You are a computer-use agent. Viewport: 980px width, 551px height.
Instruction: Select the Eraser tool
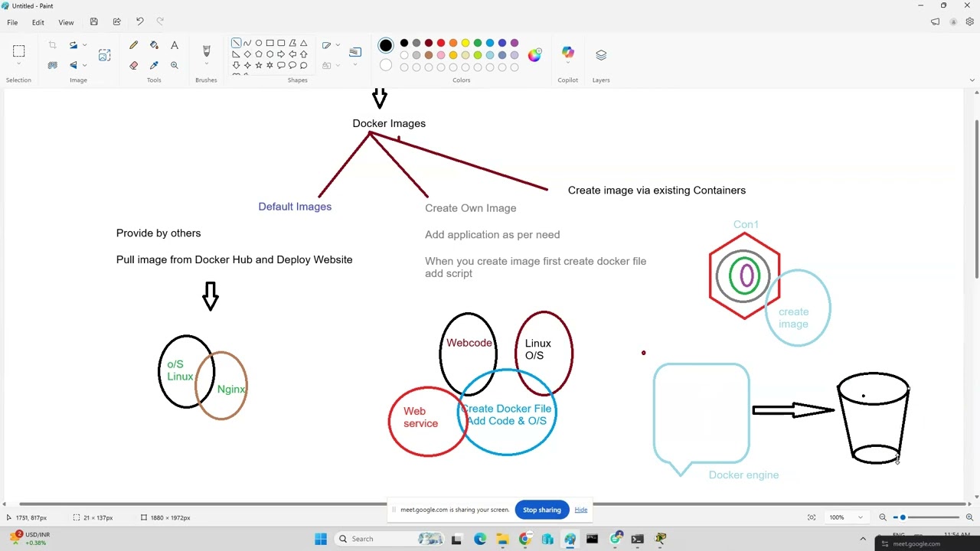[134, 66]
